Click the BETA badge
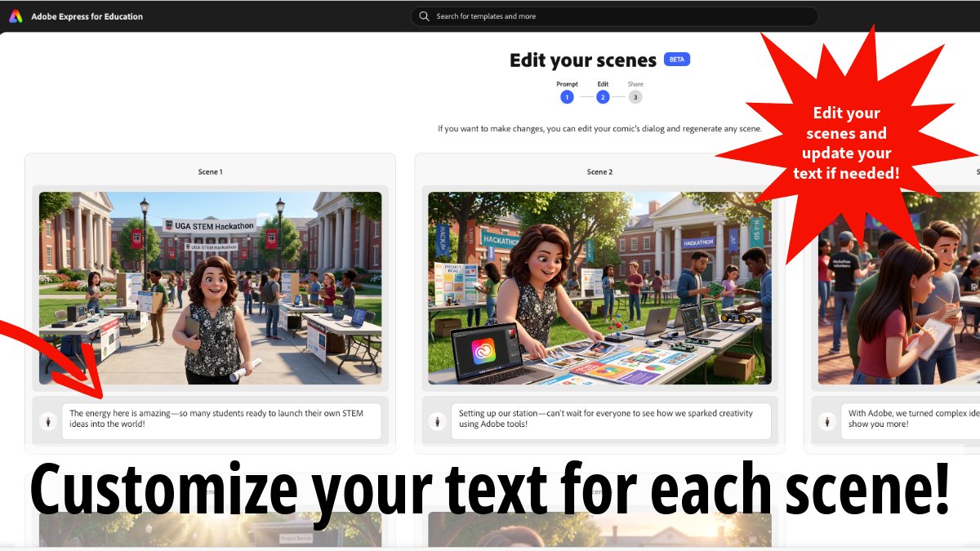This screenshot has width=980, height=551. [677, 60]
